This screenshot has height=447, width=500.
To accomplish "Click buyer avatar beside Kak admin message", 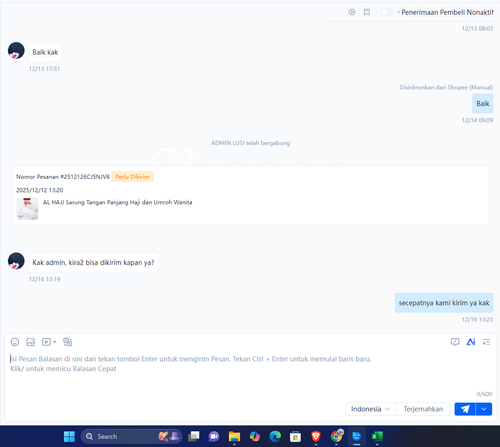I will click(16, 261).
